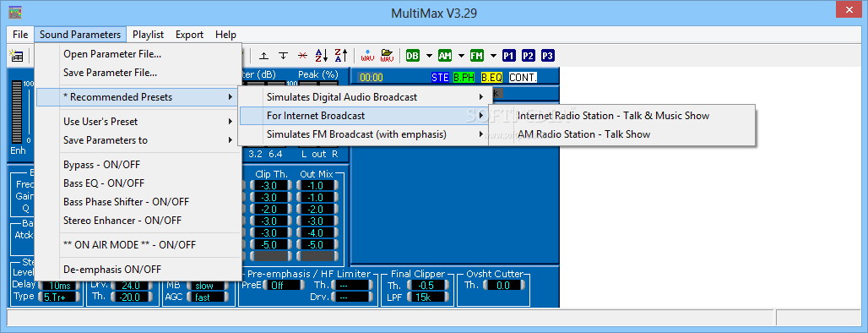The height and width of the screenshot is (333, 868).
Task: Click the Th. value -20.0
Action: click(133, 298)
